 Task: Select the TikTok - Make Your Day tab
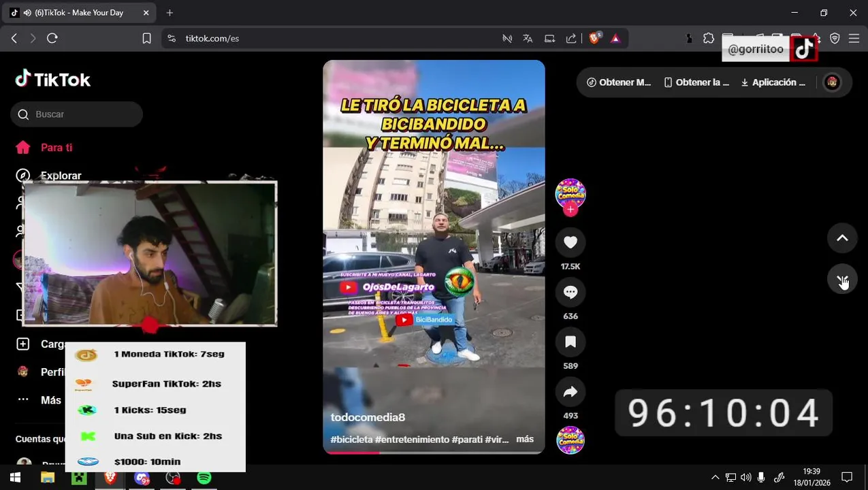(x=80, y=12)
